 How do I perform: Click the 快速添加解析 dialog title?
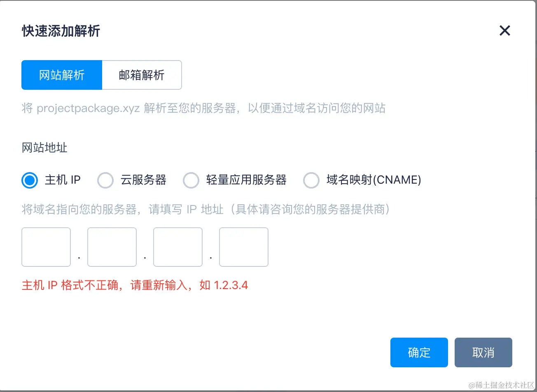61,31
